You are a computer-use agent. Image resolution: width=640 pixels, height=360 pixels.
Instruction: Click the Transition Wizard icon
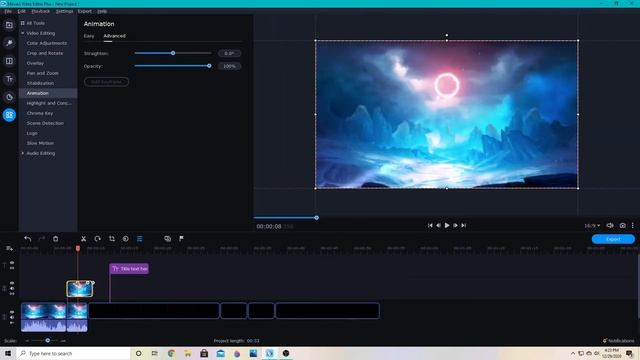pyautogui.click(x=167, y=239)
